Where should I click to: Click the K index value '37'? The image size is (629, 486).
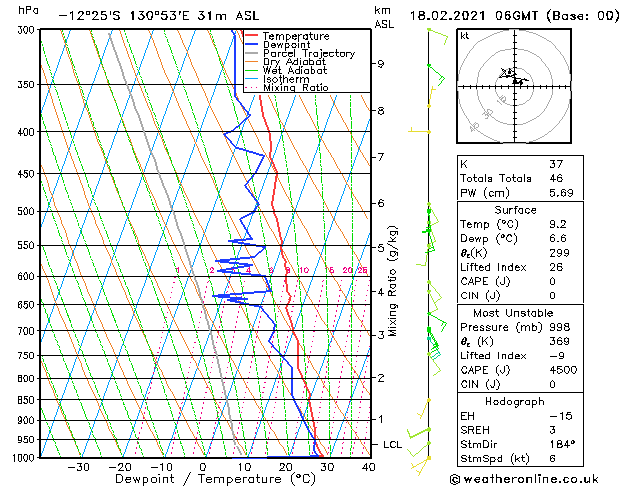pos(556,164)
